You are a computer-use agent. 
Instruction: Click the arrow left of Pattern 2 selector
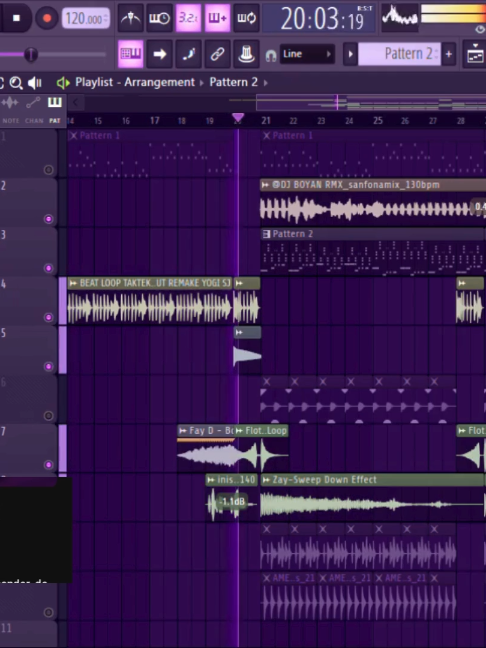click(350, 54)
